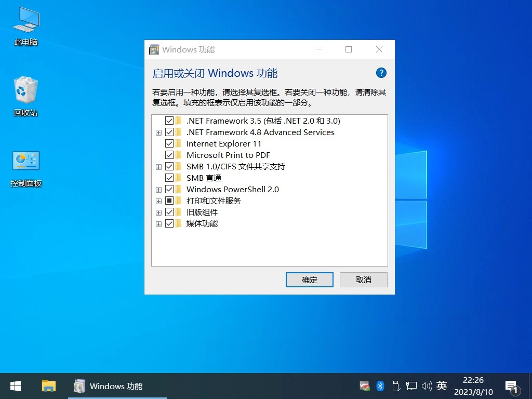
Task: Click the Bluetooth icon in system tray
Action: coord(379,386)
